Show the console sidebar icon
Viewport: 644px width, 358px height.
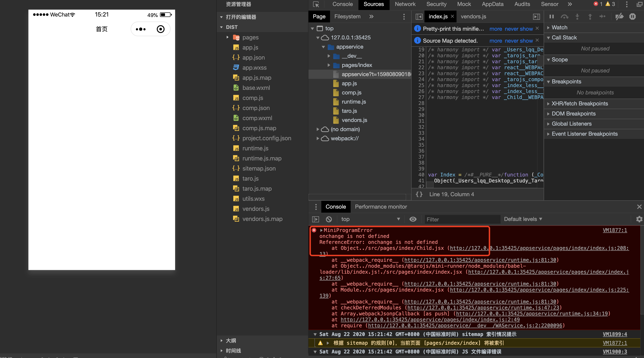coord(316,219)
